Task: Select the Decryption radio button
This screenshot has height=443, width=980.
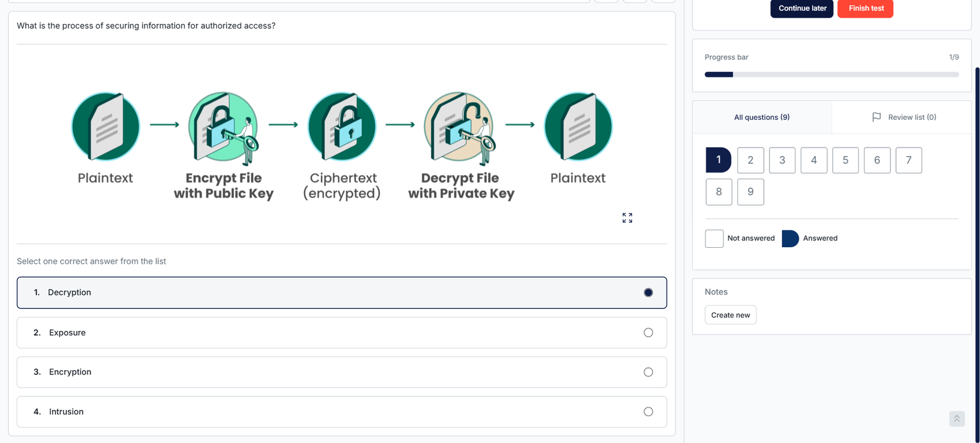Action: [648, 292]
